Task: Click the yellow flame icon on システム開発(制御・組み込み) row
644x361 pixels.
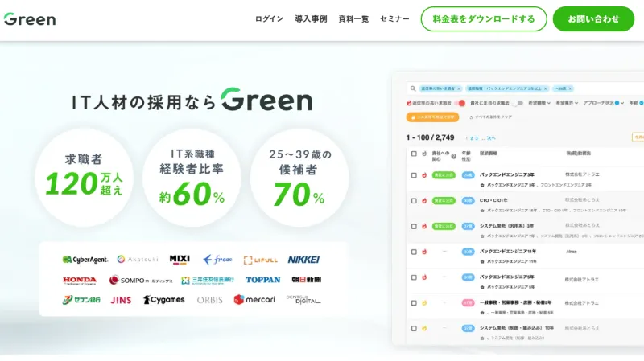Action: (424, 328)
